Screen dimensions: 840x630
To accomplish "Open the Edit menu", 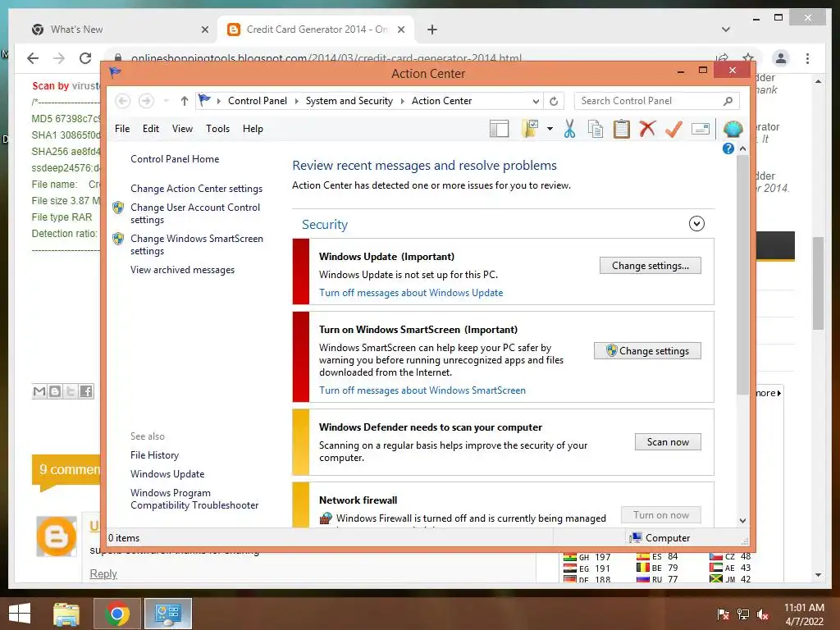I will [151, 129].
